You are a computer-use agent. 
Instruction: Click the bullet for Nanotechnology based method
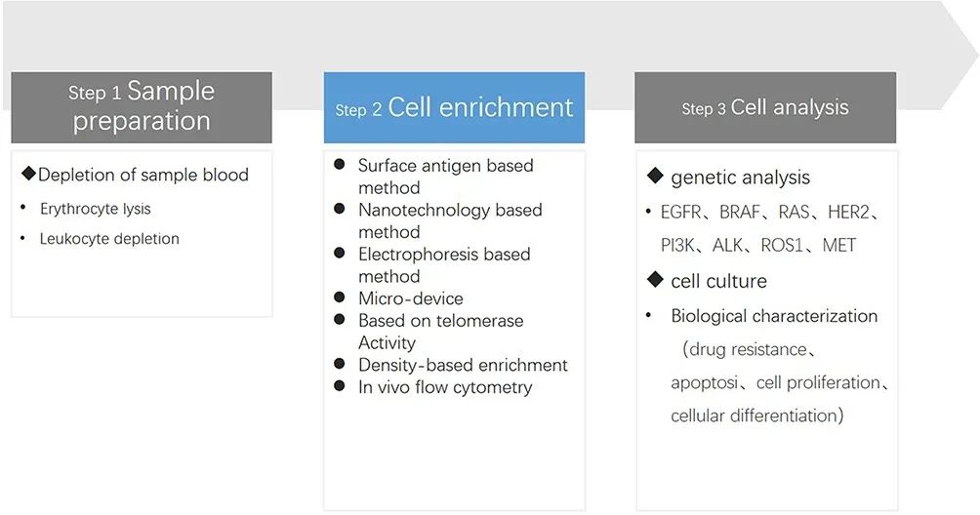point(340,209)
